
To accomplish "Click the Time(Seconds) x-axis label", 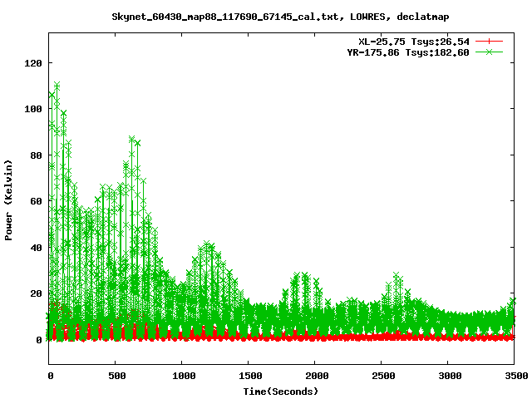I will (281, 392).
